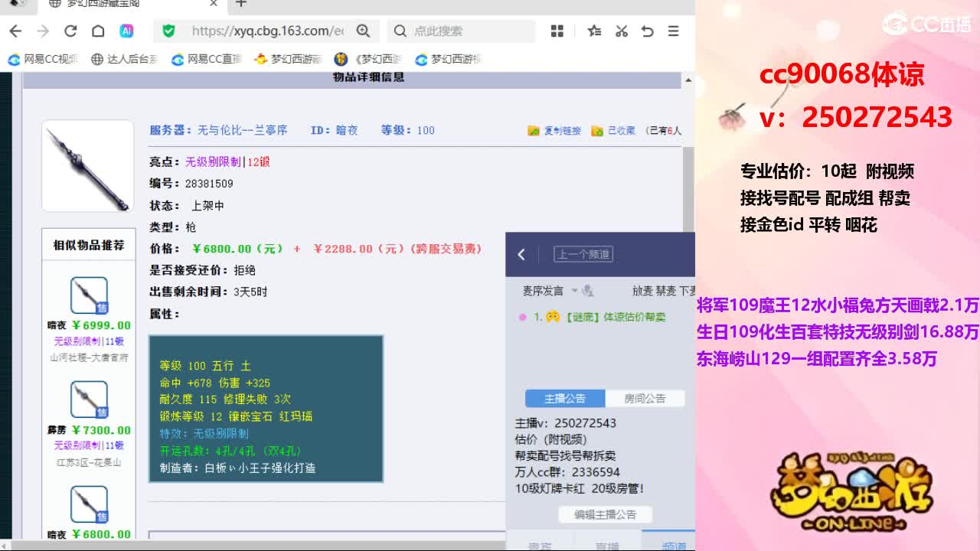980x551 pixels.
Task: Click the 复制链接 copy link button
Action: coord(554,131)
